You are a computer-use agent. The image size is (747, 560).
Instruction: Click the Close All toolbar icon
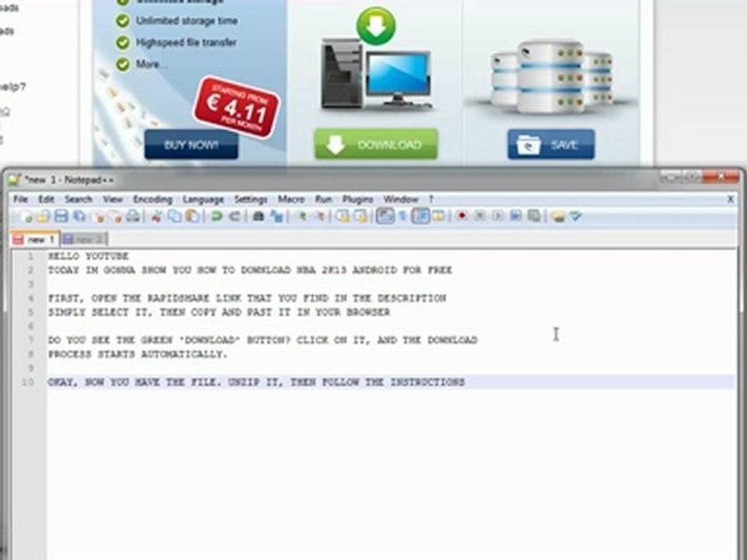point(116,217)
